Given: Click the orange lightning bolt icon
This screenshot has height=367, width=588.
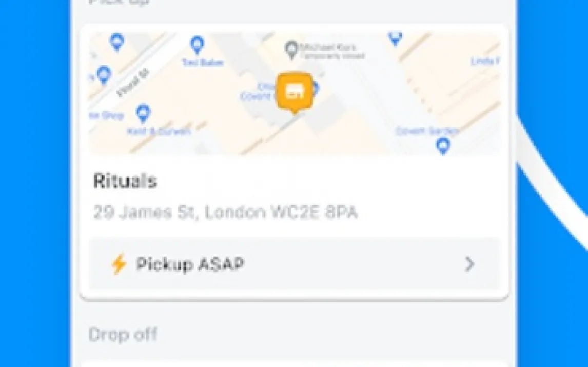Looking at the screenshot, I should (x=119, y=264).
